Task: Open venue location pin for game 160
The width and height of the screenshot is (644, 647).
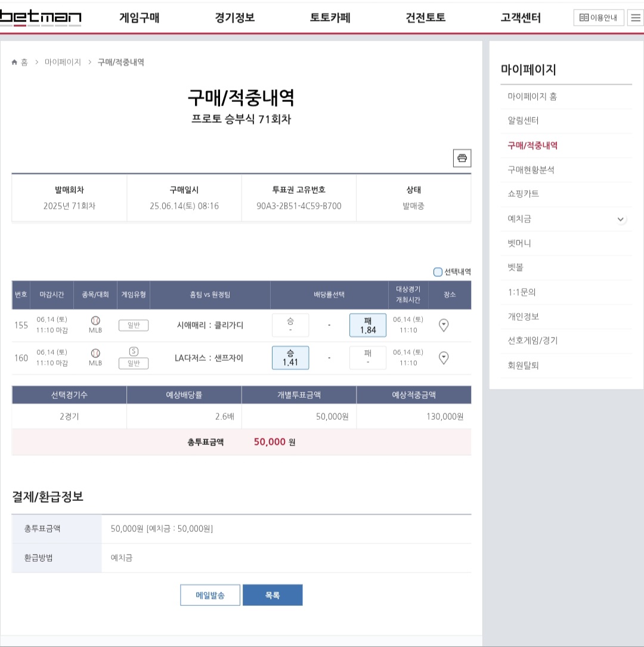Action: click(444, 358)
